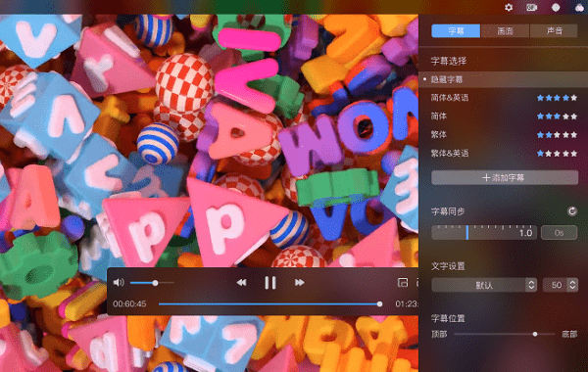Click the 底部 label
Screen dimensions: 588x372
tap(569, 334)
